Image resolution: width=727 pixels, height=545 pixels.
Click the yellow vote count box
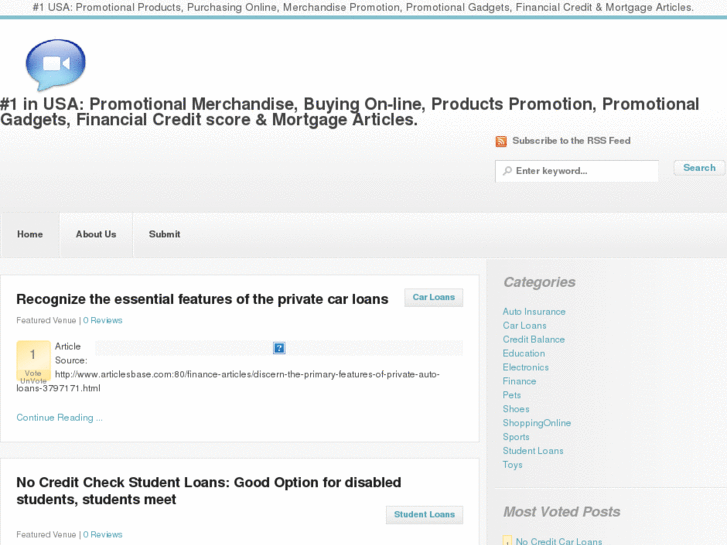[33, 361]
